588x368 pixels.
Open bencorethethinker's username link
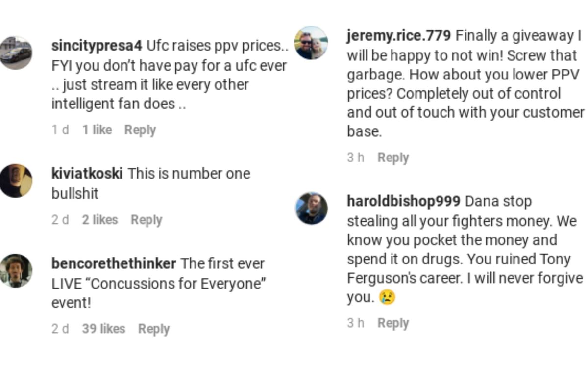(113, 263)
